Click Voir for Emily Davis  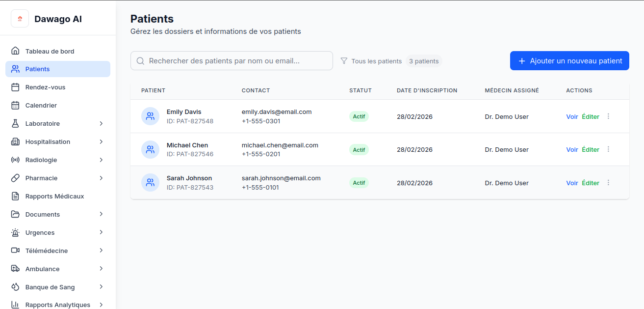(x=572, y=116)
